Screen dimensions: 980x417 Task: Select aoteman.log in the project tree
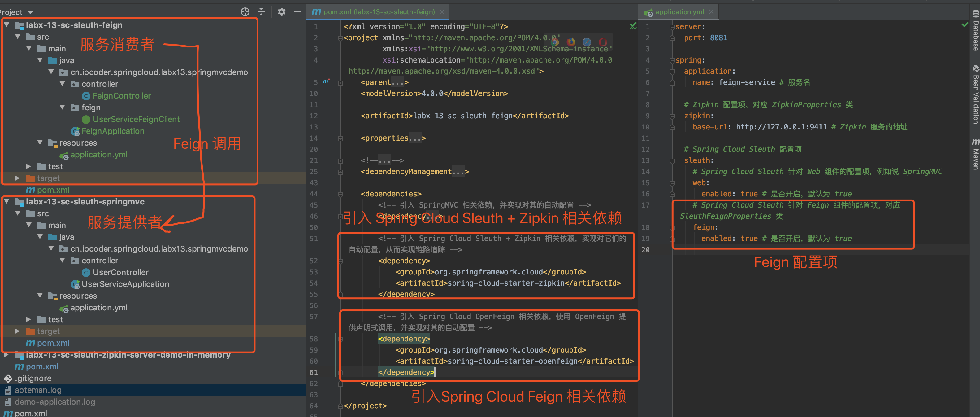(38, 390)
